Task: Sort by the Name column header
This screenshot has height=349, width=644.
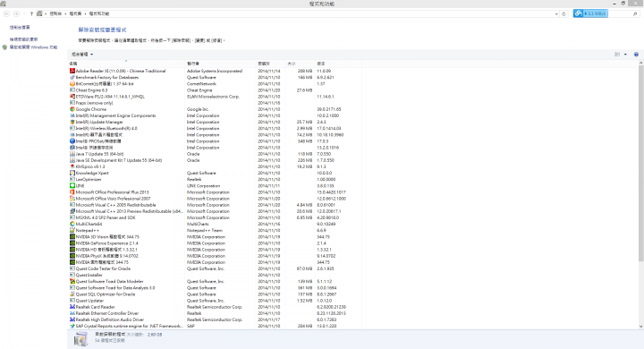Action: point(126,64)
